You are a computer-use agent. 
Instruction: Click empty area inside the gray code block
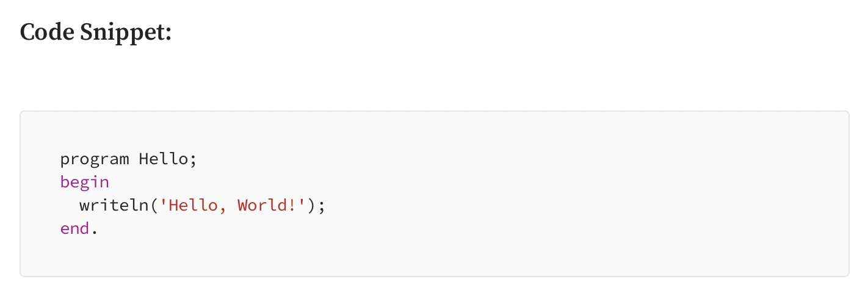coord(549,195)
